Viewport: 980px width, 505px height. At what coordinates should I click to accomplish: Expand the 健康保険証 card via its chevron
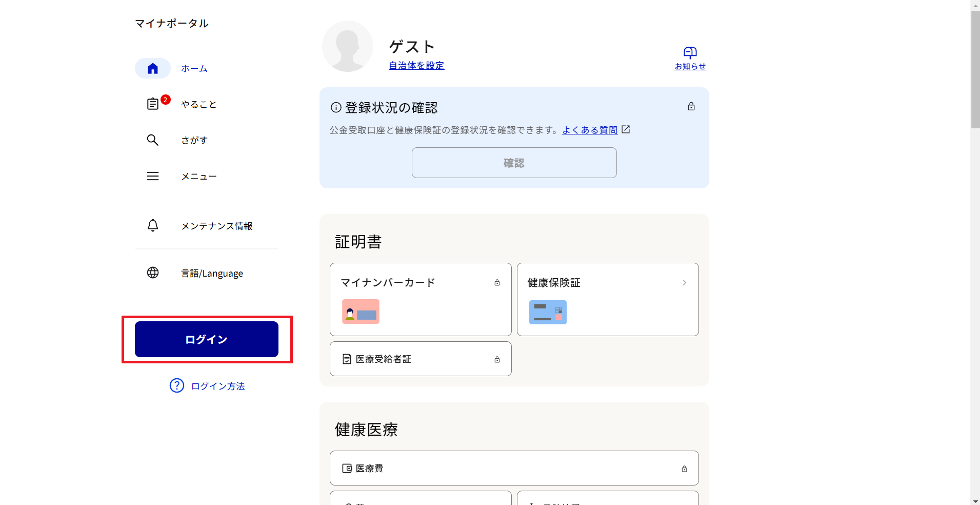click(684, 282)
